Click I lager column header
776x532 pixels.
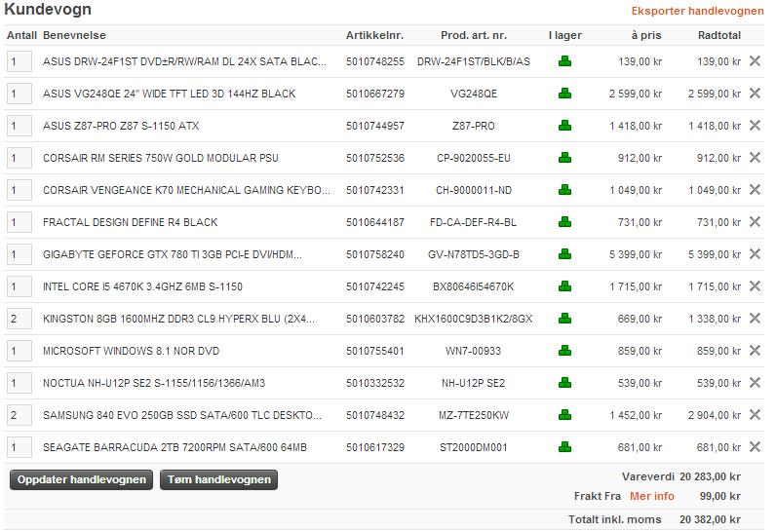565,35
